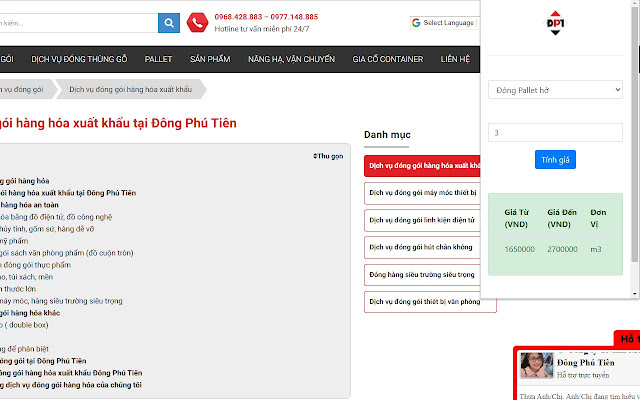This screenshot has width=640, height=400.
Task: Click the Danh mục heading
Action: [387, 135]
